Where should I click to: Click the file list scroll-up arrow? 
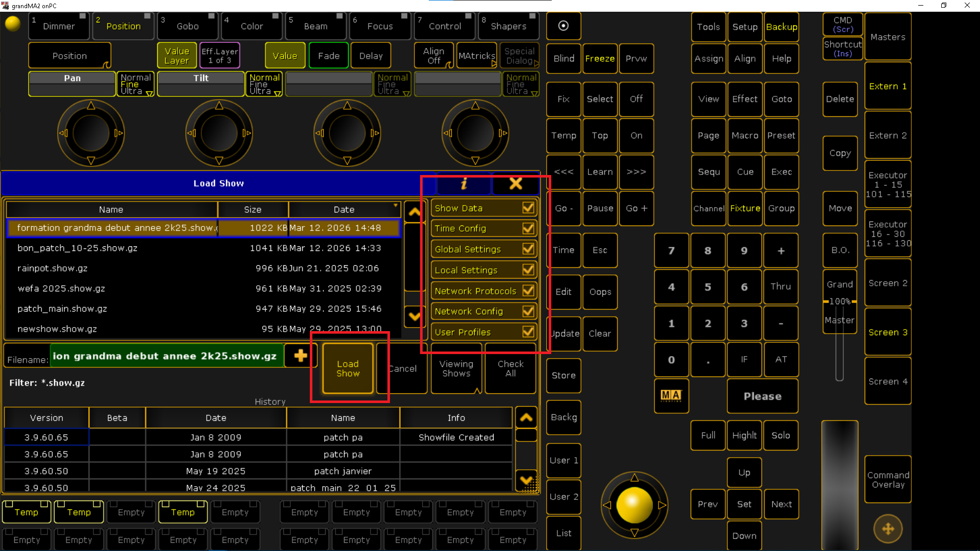(414, 211)
